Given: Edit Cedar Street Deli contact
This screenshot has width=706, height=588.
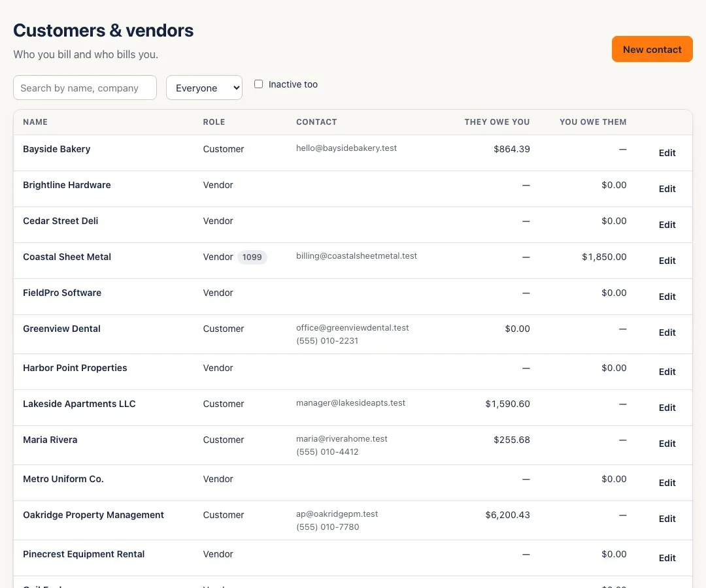Looking at the screenshot, I should pyautogui.click(x=667, y=225).
